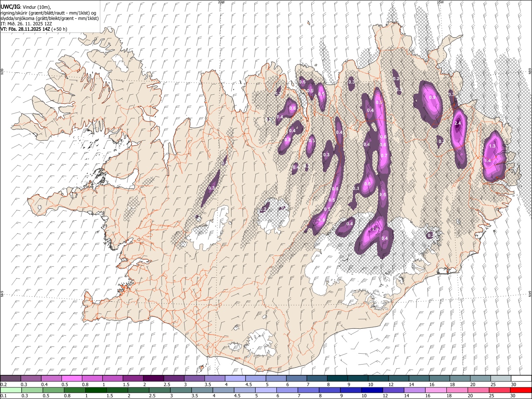This screenshot has height=399, width=532.
Task: Pick upper legend swatch between 0.4 and 0.5
Action: (x=51, y=378)
